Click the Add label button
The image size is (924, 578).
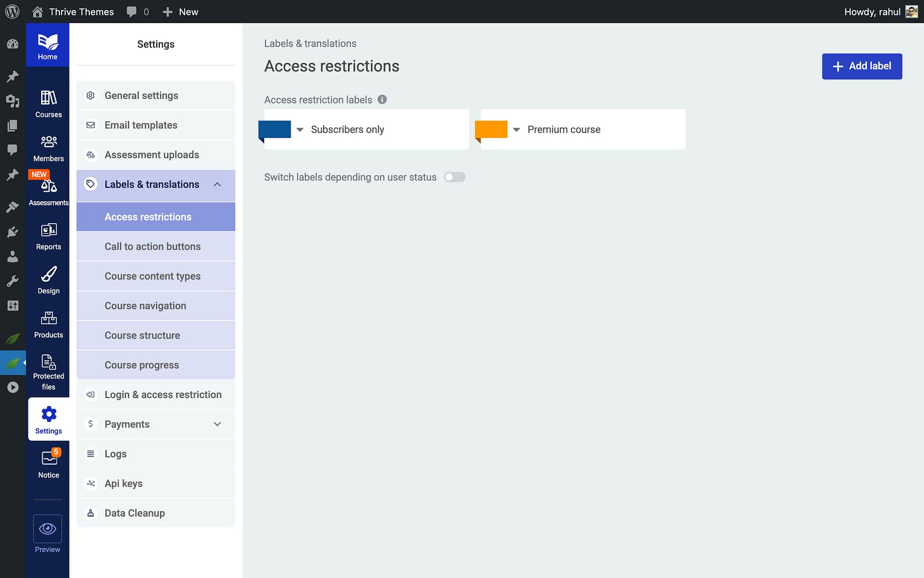pyautogui.click(x=861, y=66)
